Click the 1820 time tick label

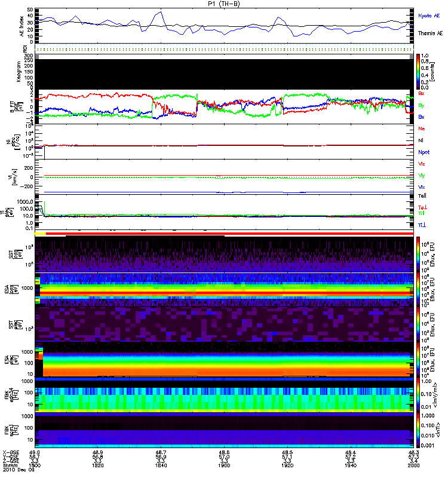(97, 465)
